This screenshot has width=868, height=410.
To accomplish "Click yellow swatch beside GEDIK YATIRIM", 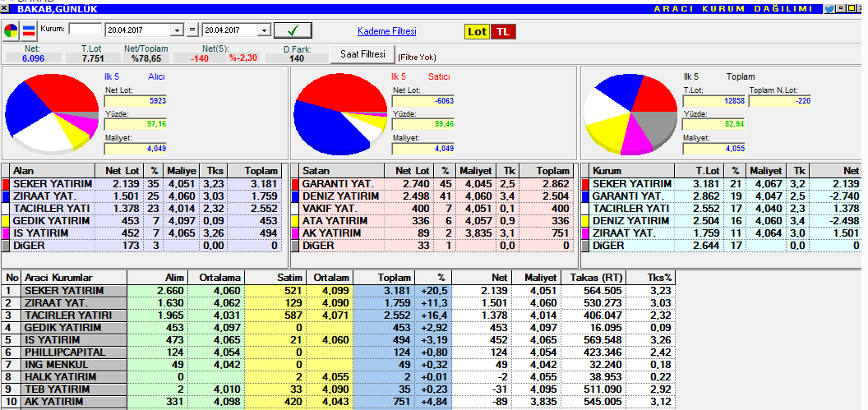I will [6, 221].
